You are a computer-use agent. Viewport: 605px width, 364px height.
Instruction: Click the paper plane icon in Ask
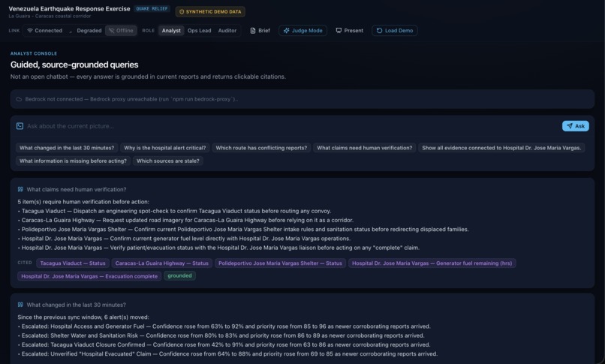tap(570, 125)
